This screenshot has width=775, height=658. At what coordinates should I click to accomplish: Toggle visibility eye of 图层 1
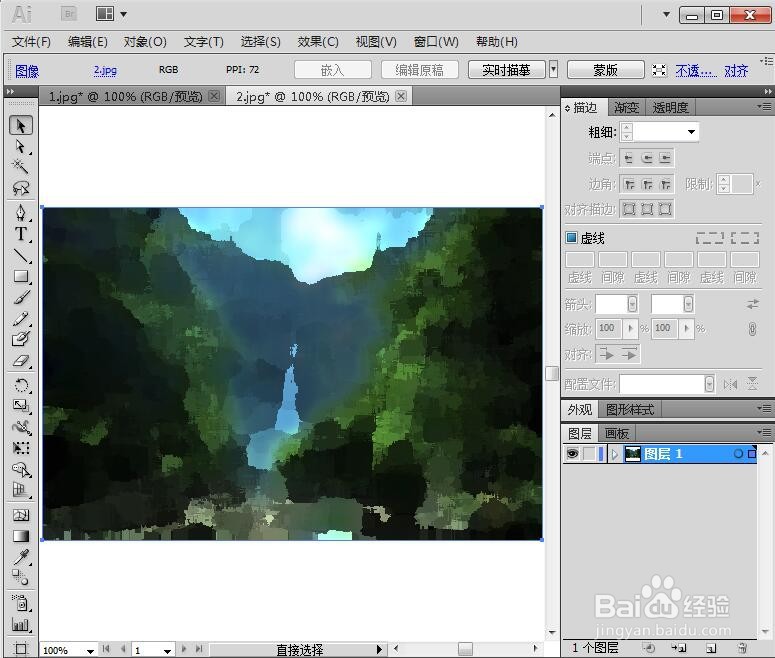pyautogui.click(x=572, y=454)
